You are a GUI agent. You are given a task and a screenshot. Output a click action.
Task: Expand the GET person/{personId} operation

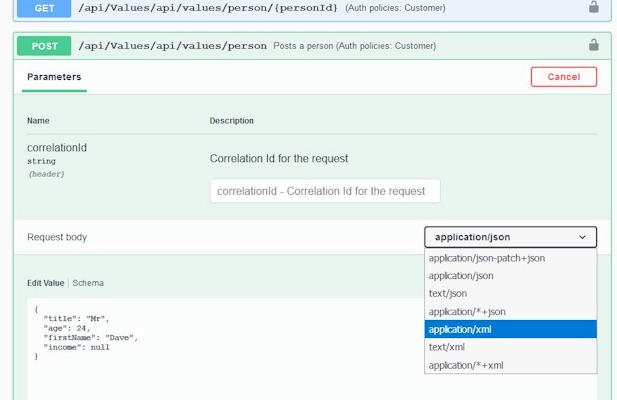[312, 8]
